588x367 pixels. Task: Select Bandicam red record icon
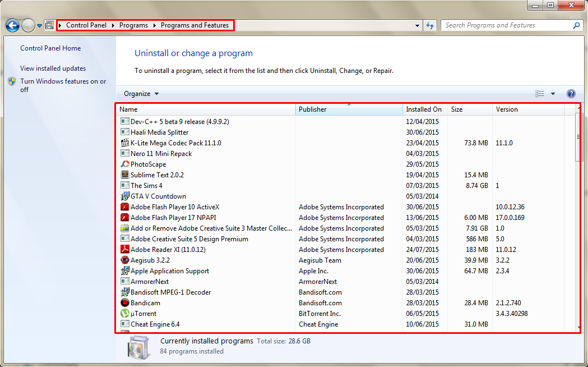point(125,302)
